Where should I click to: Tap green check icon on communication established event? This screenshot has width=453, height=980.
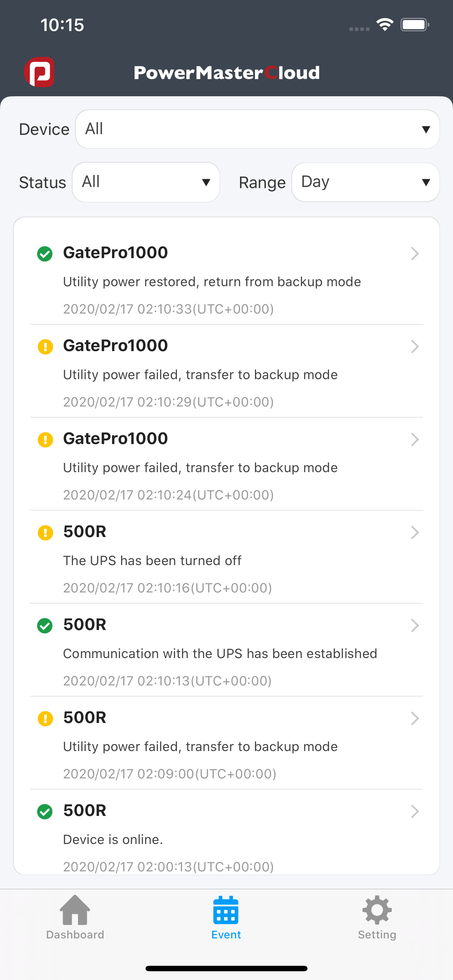tap(45, 625)
